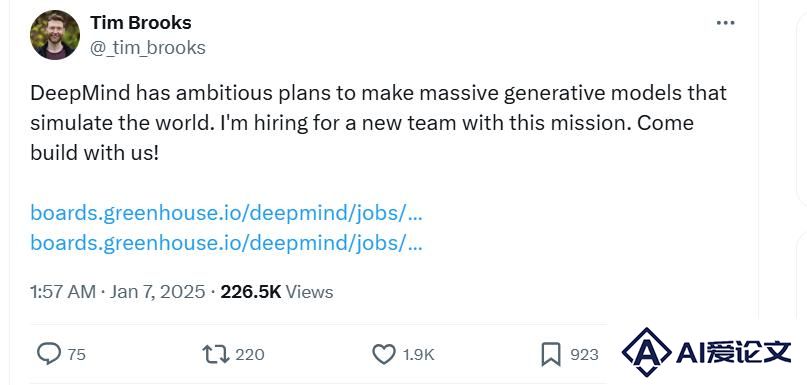Open Tim Brooks profile picture
This screenshot has height=385, width=807.
tap(55, 34)
